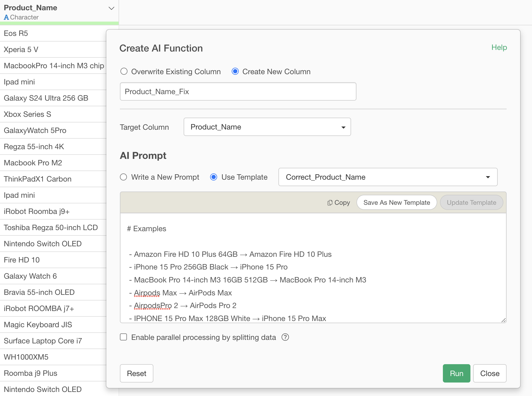Enable parallel processing by splitting data

pyautogui.click(x=123, y=337)
